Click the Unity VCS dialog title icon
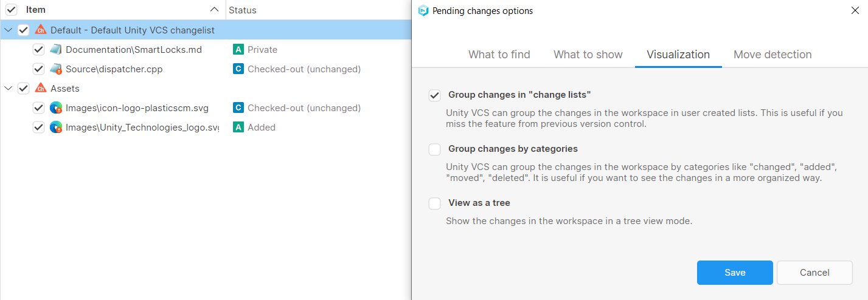The height and width of the screenshot is (300, 868). coord(423,10)
